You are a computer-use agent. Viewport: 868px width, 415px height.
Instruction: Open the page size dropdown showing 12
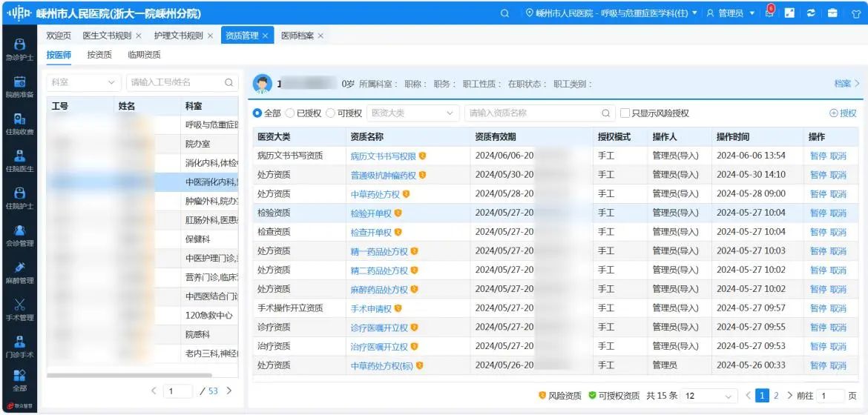709,396
